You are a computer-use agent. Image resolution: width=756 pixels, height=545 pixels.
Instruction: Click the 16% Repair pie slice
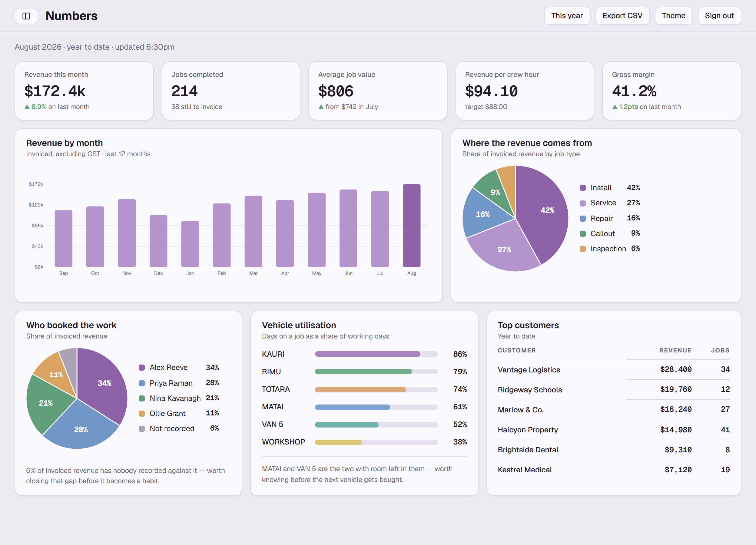[482, 214]
